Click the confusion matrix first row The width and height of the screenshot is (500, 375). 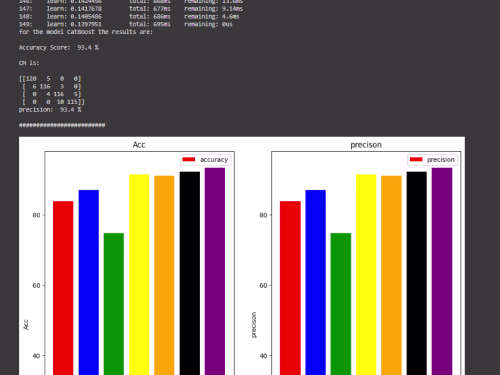click(50, 79)
